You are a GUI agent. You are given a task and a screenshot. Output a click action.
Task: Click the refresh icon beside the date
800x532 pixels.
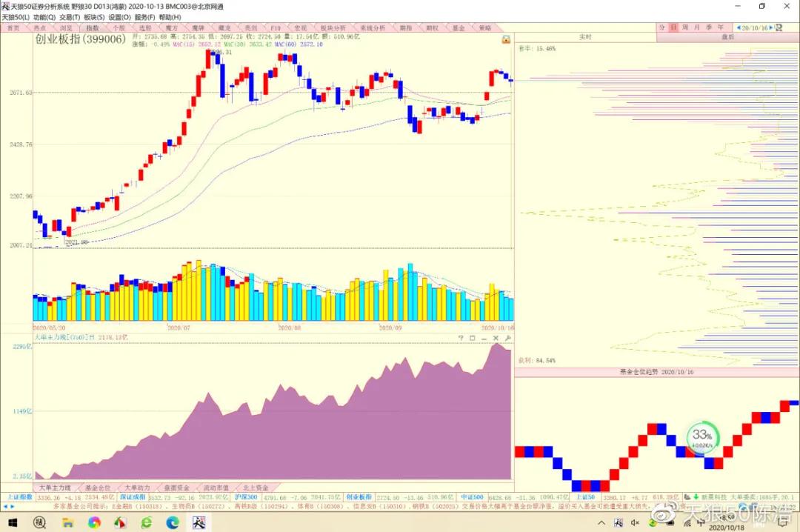point(779,27)
